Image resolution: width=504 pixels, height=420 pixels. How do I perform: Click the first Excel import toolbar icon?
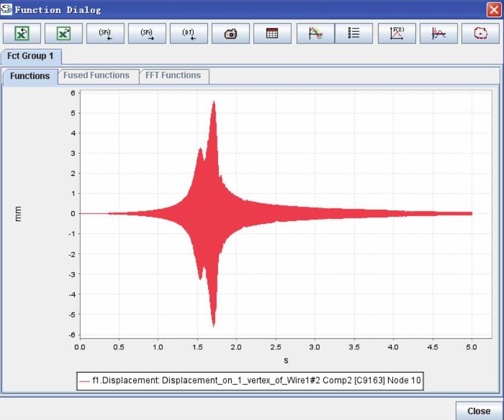tap(21, 34)
